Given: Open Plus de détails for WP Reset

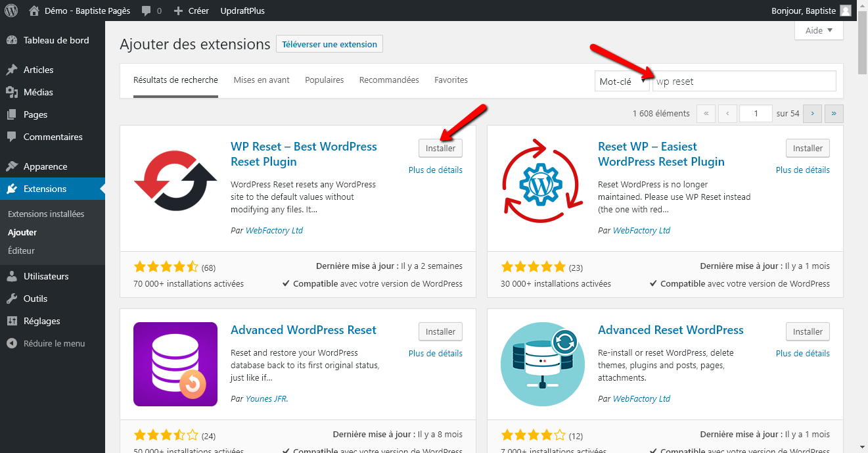Looking at the screenshot, I should pyautogui.click(x=435, y=170).
